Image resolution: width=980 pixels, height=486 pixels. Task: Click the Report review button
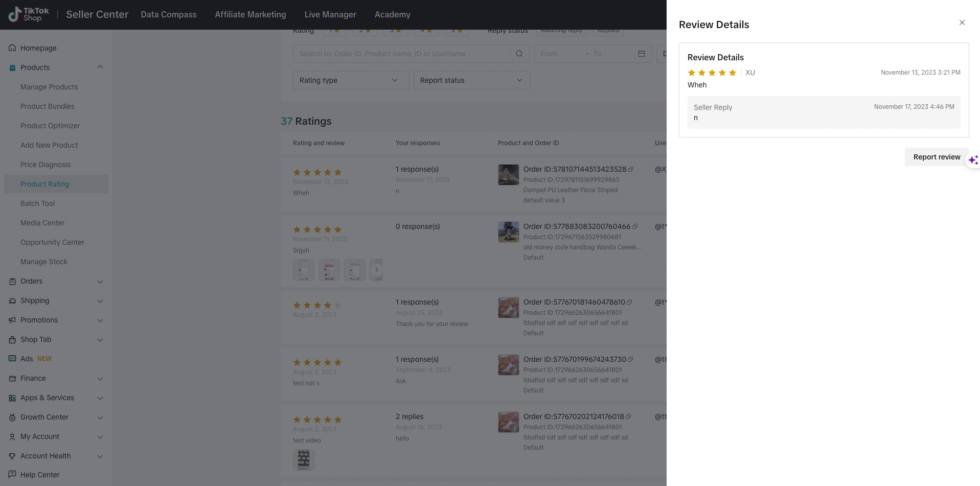click(936, 157)
